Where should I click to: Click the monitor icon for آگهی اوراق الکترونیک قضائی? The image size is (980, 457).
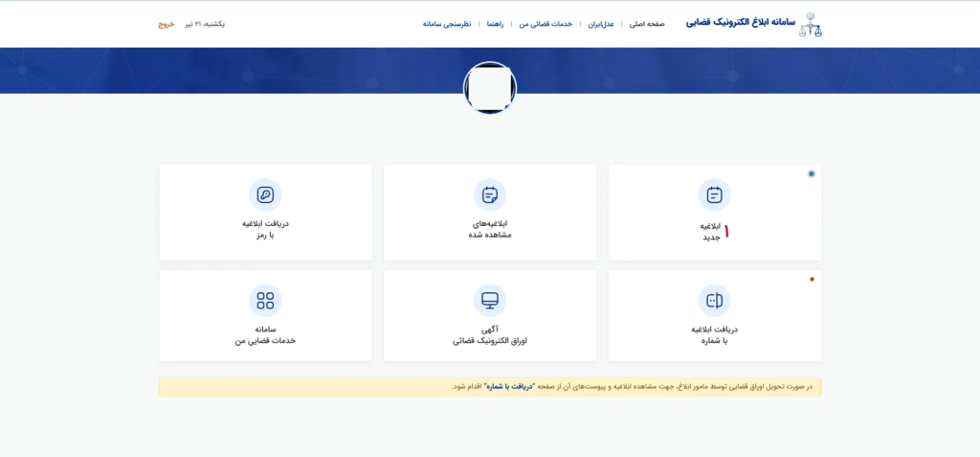click(x=490, y=301)
